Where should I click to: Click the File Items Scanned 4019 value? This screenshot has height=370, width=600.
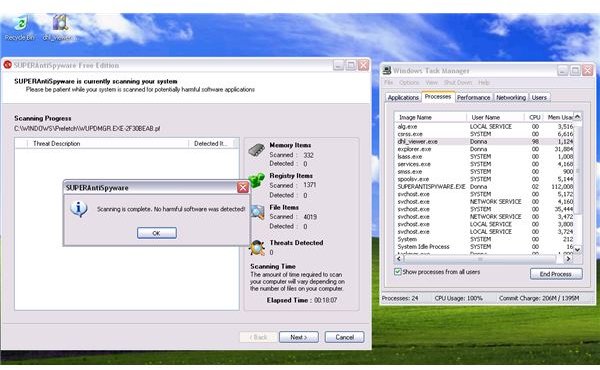310,217
